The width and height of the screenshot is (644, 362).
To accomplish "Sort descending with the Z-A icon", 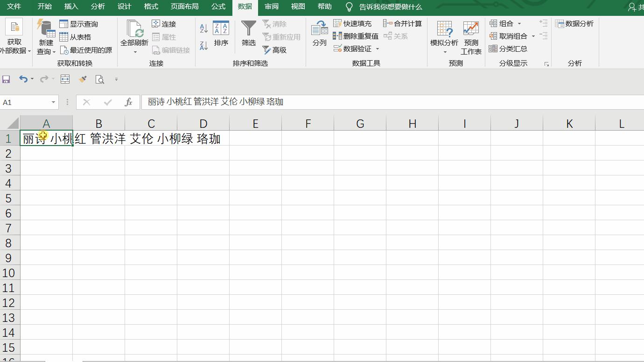I will click(203, 45).
